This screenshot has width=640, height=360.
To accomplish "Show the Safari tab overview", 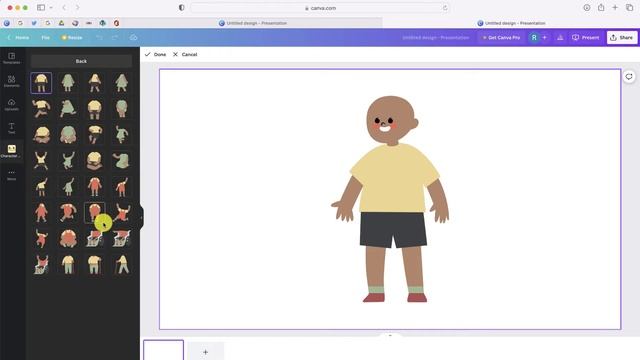I will (x=629, y=8).
